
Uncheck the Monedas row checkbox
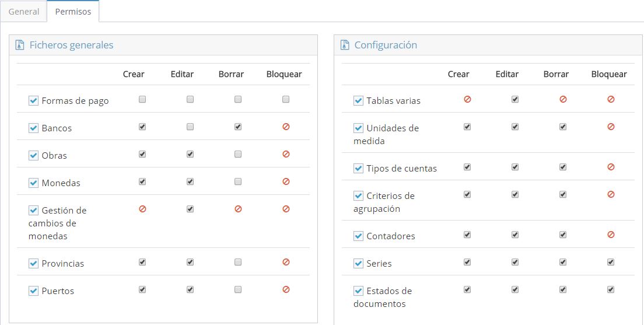pyautogui.click(x=33, y=183)
